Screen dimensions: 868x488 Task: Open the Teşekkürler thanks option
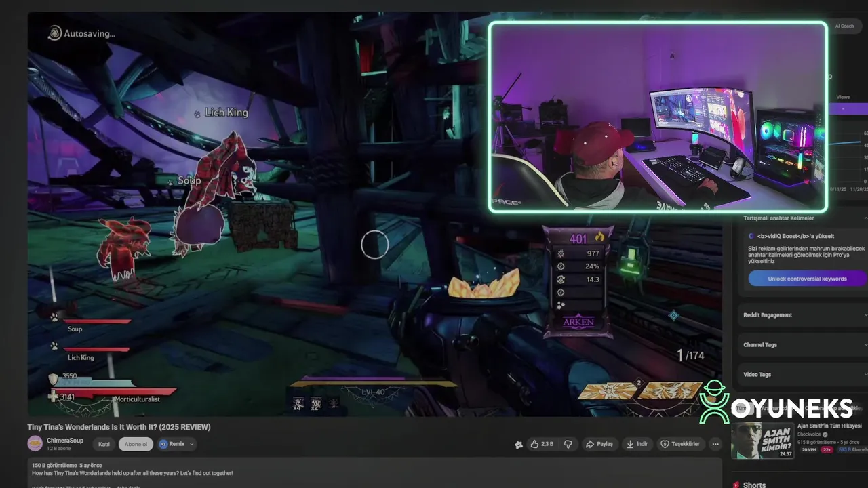[679, 444]
